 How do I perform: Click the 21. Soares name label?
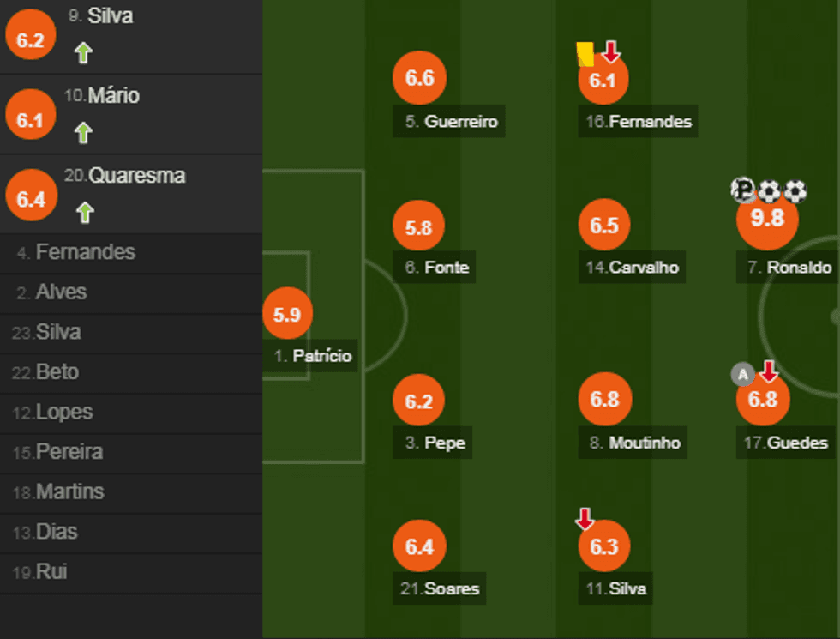click(x=441, y=589)
